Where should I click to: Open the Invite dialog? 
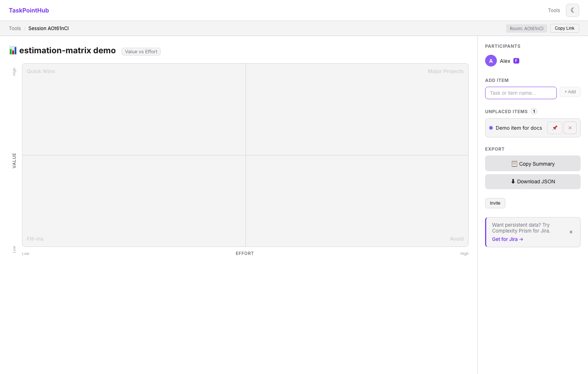(x=495, y=203)
